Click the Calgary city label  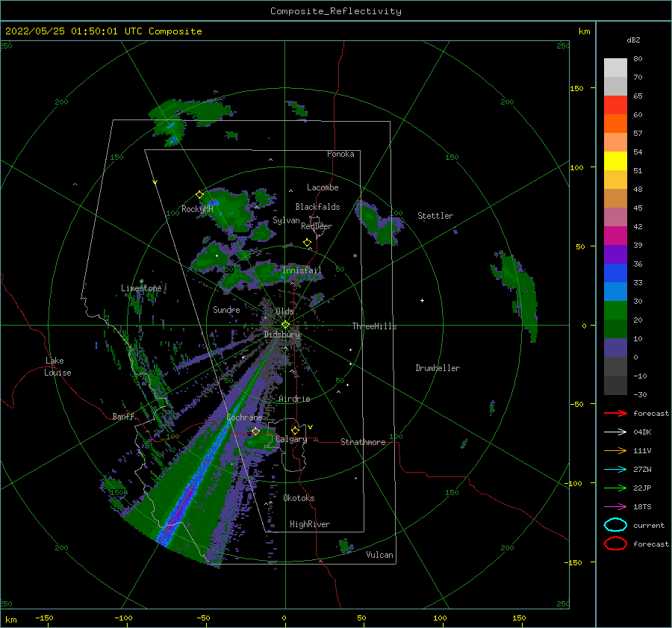pos(291,439)
